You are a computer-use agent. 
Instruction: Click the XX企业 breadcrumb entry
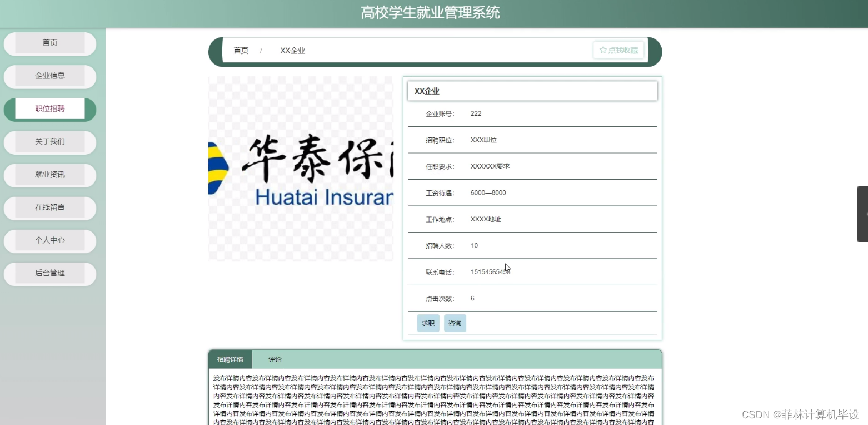(292, 50)
